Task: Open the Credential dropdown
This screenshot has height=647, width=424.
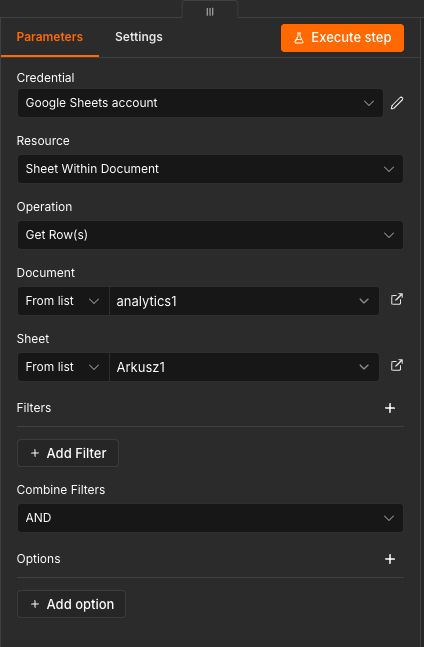Action: pos(200,103)
